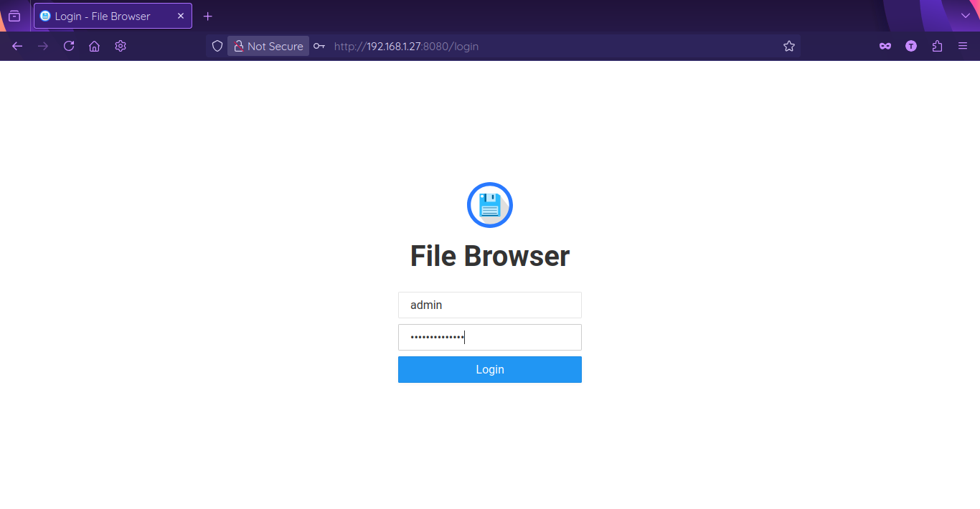This screenshot has width=980, height=509.
Task: Open the account avatar labeled T
Action: tap(911, 46)
